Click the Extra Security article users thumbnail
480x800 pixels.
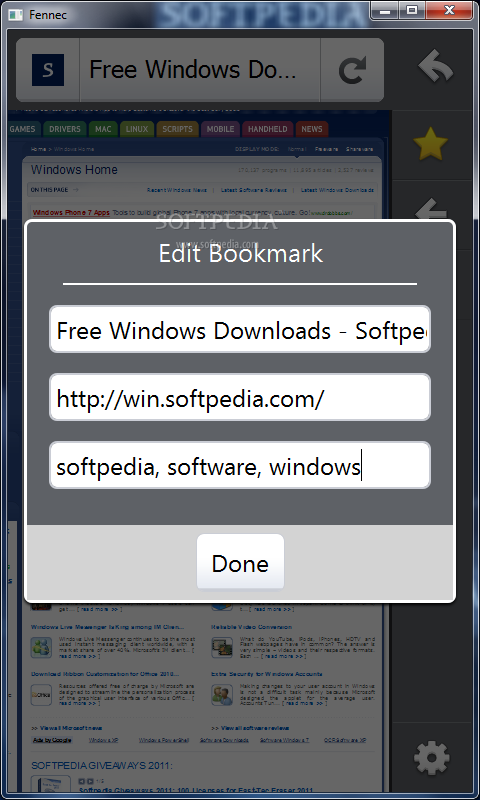[222, 694]
